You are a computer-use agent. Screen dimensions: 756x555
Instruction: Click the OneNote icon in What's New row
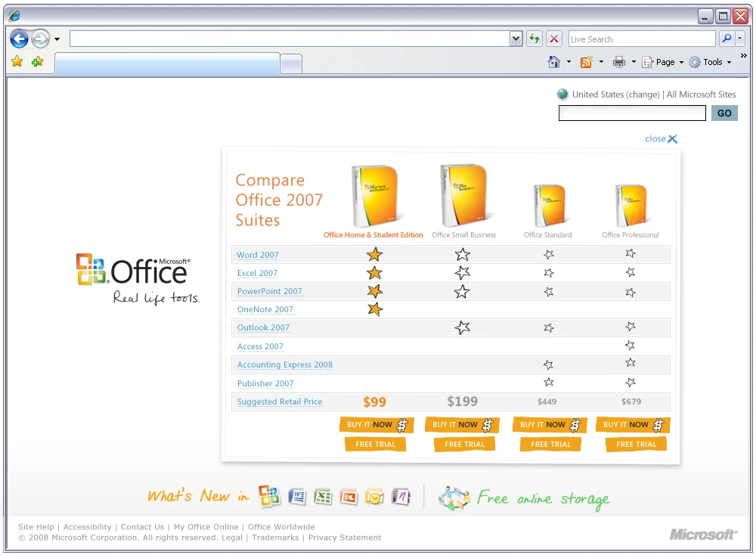401,496
